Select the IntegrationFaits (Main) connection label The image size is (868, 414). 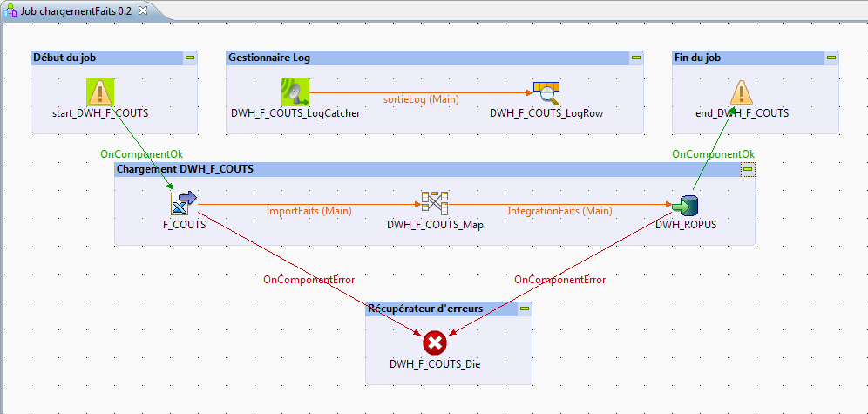tap(559, 211)
